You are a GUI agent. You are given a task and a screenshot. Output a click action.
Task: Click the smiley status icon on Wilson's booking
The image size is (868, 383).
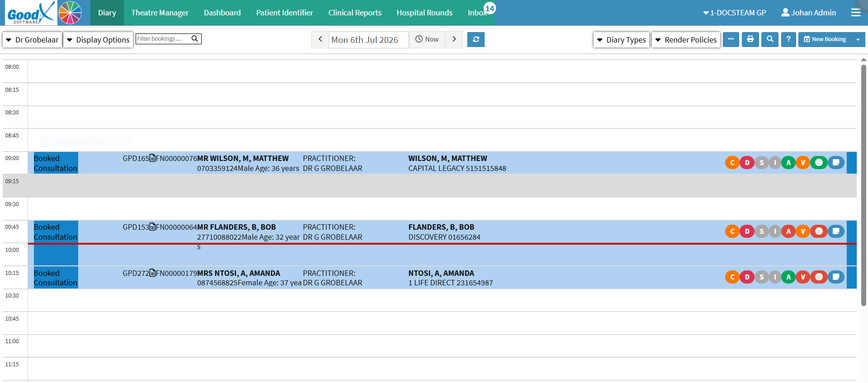point(819,162)
